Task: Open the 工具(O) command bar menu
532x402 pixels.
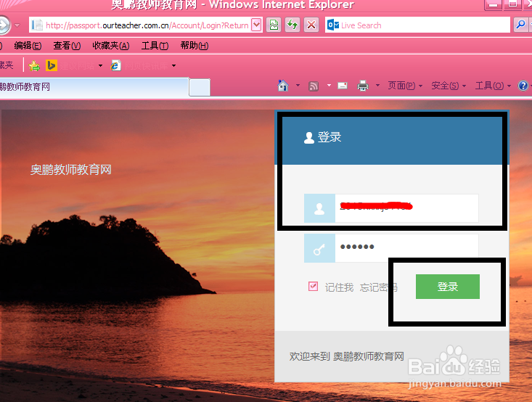Action: (493, 86)
